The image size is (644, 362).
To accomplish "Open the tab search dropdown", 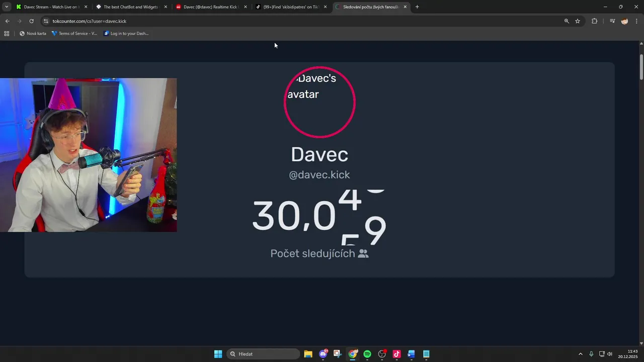I will [x=7, y=7].
